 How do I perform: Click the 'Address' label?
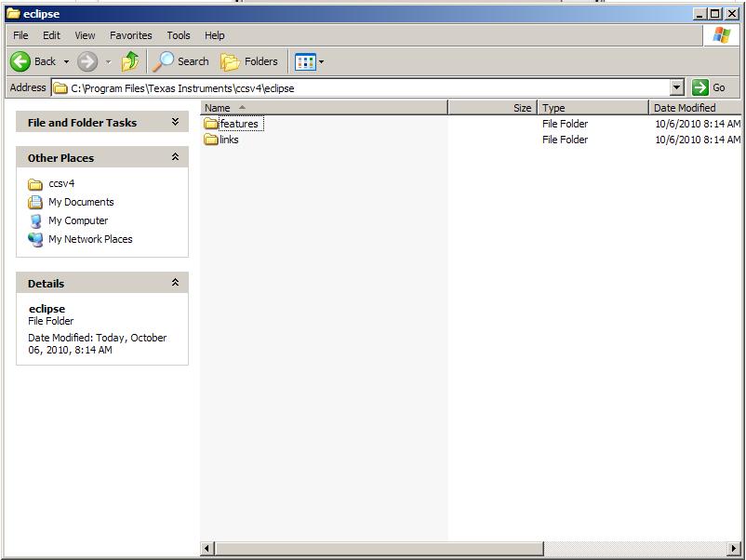pyautogui.click(x=28, y=87)
